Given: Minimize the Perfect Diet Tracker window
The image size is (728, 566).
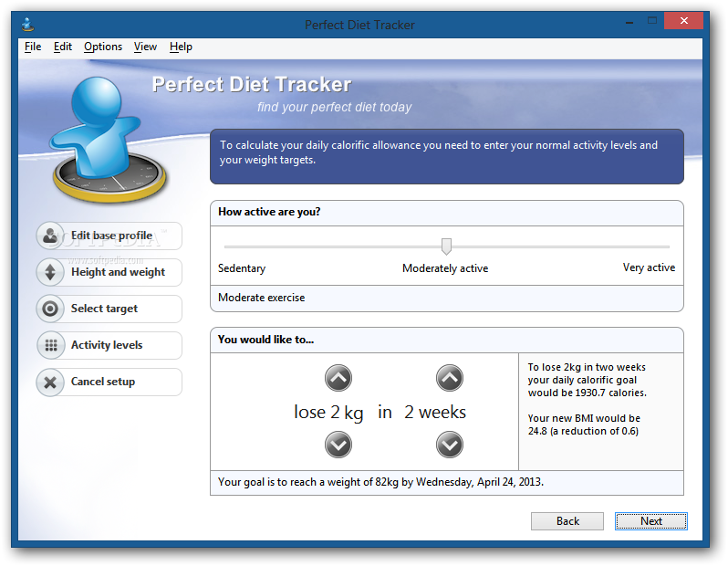Looking at the screenshot, I should point(629,21).
